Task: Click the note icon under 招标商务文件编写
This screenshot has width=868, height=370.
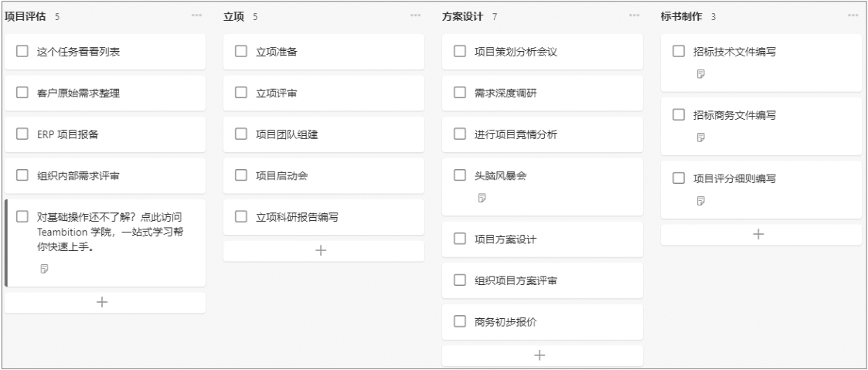Action: click(701, 137)
